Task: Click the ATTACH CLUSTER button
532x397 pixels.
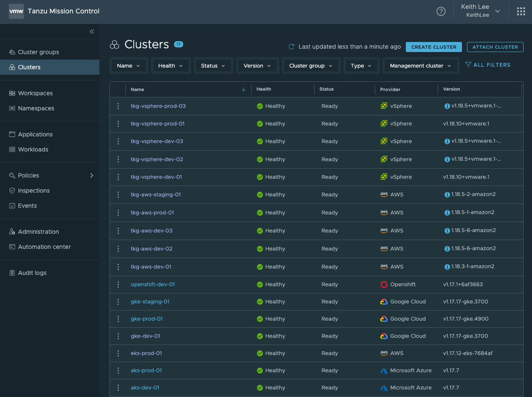Action: coord(495,47)
